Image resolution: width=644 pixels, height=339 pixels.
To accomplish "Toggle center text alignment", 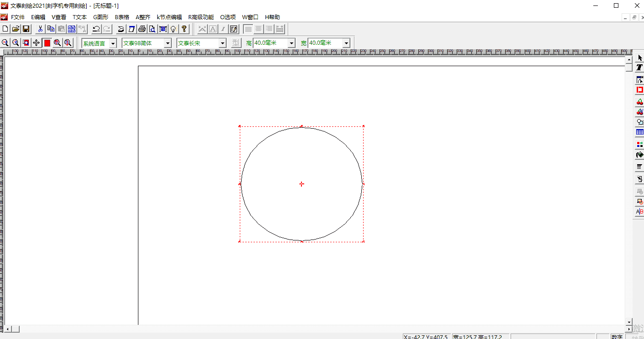I will (x=259, y=29).
